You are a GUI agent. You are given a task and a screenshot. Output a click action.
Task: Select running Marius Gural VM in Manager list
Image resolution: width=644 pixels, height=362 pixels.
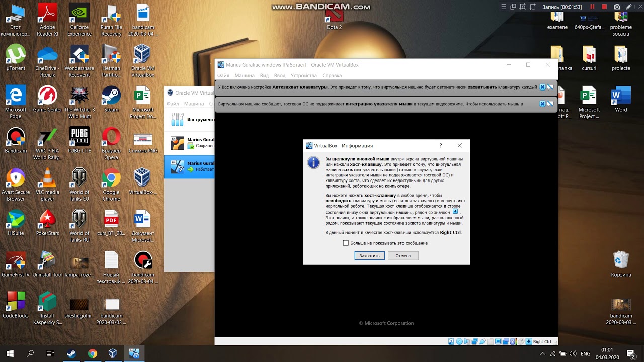click(190, 166)
